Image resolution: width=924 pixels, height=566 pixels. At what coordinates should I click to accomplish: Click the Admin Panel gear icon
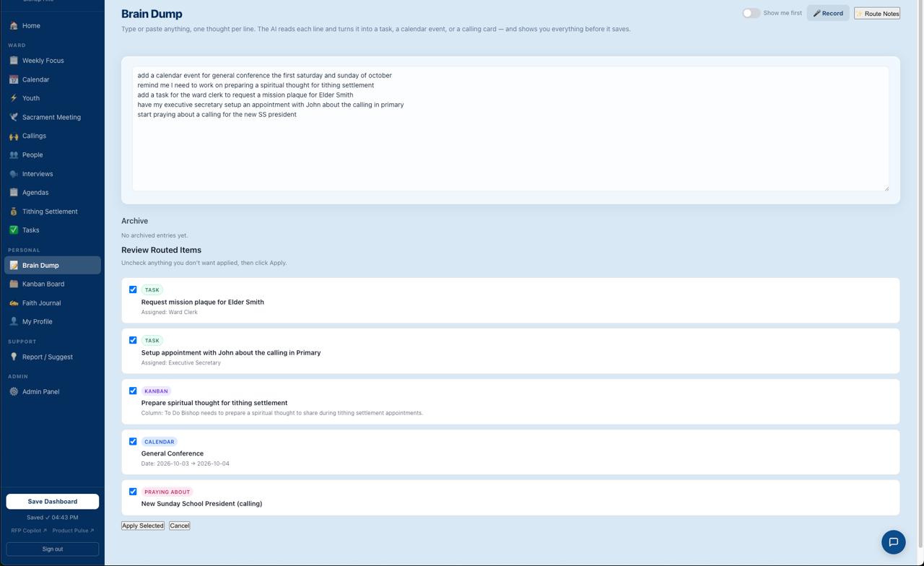pyautogui.click(x=14, y=392)
